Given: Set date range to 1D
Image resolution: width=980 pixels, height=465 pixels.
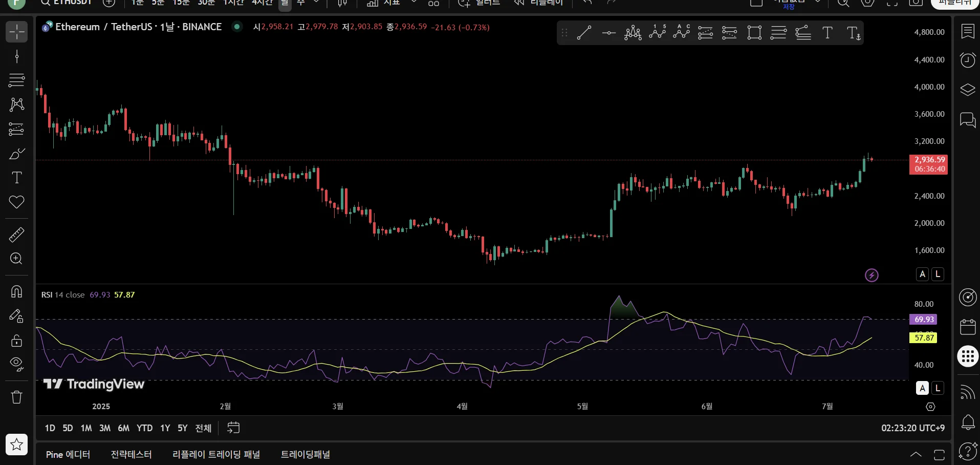Looking at the screenshot, I should point(50,428).
